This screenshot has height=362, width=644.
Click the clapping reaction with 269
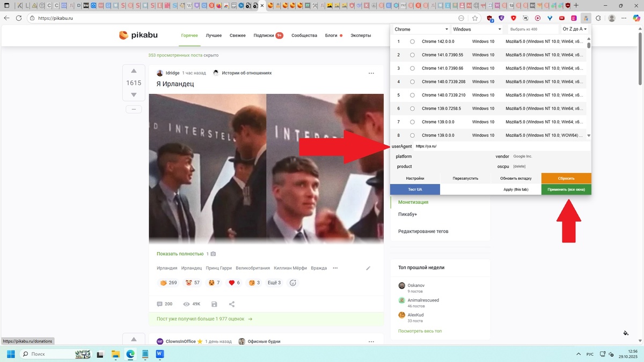pyautogui.click(x=168, y=283)
